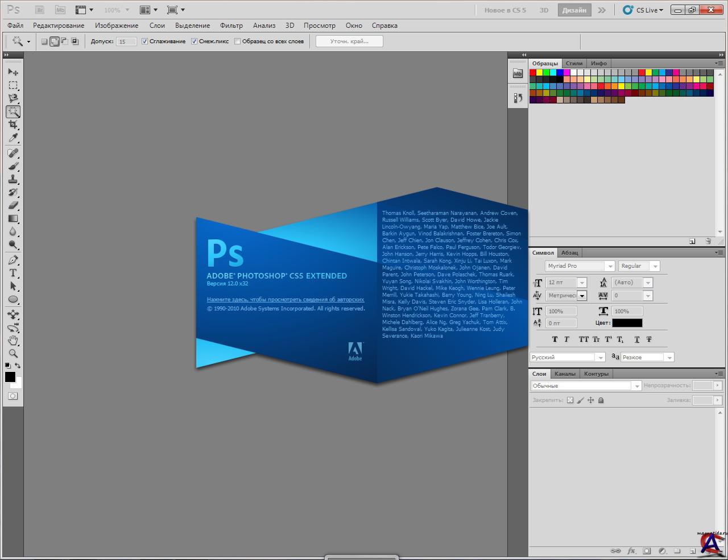Viewport: 728px width, 560px height.
Task: Click the black Цвет text color swatch
Action: tap(627, 323)
